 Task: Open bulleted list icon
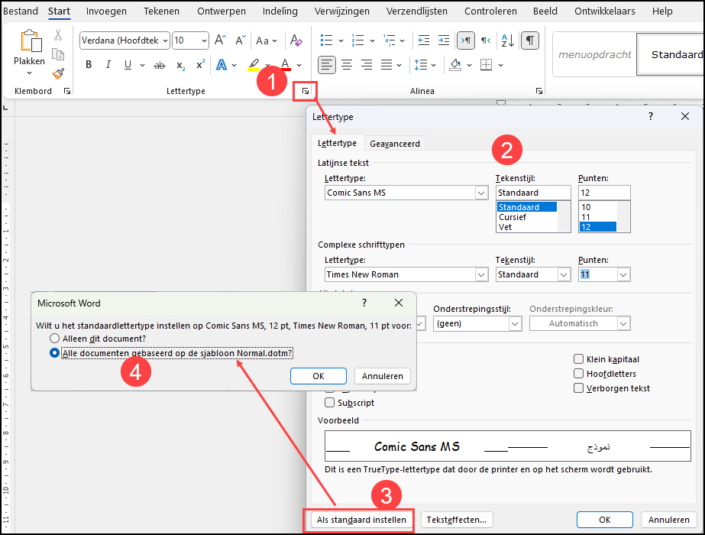(326, 40)
